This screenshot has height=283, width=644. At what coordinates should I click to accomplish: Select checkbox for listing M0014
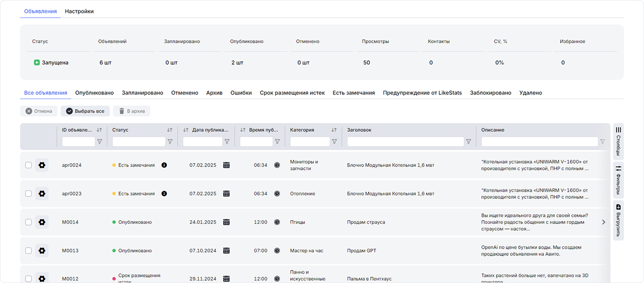(x=29, y=222)
